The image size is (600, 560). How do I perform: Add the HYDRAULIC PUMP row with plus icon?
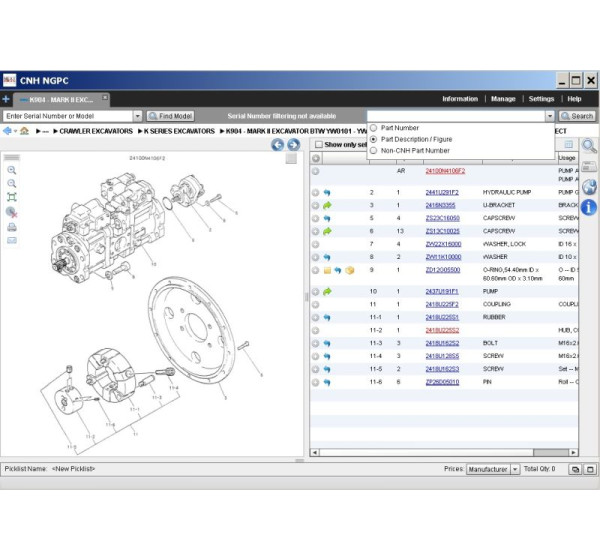point(315,192)
